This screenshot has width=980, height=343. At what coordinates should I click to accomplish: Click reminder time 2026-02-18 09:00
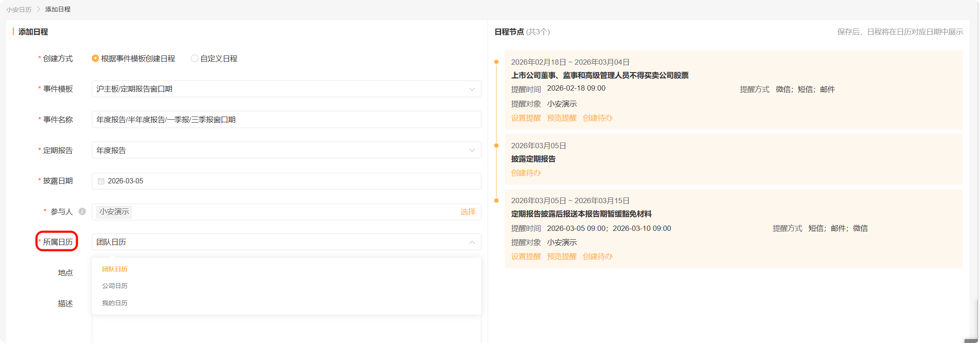(576, 88)
